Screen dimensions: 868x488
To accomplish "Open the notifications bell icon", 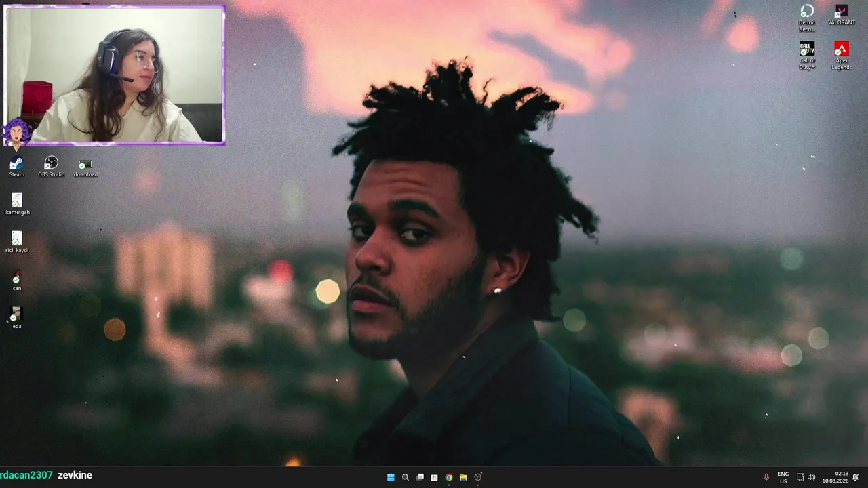I will coord(856,477).
